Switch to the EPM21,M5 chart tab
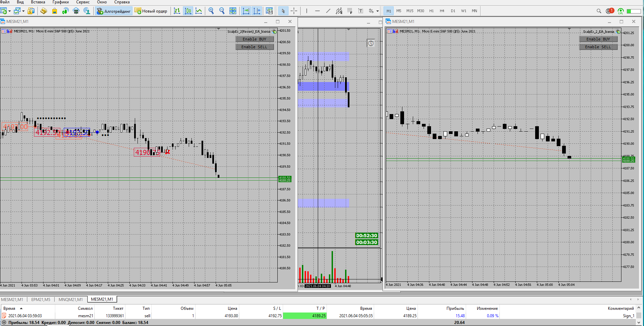Image resolution: width=644 pixels, height=326 pixels. click(x=41, y=299)
